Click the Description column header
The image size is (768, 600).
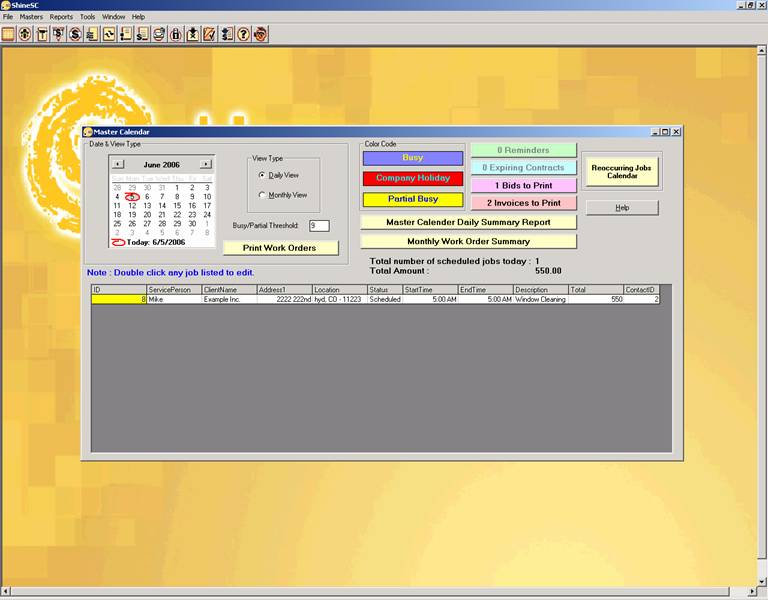(x=541, y=289)
